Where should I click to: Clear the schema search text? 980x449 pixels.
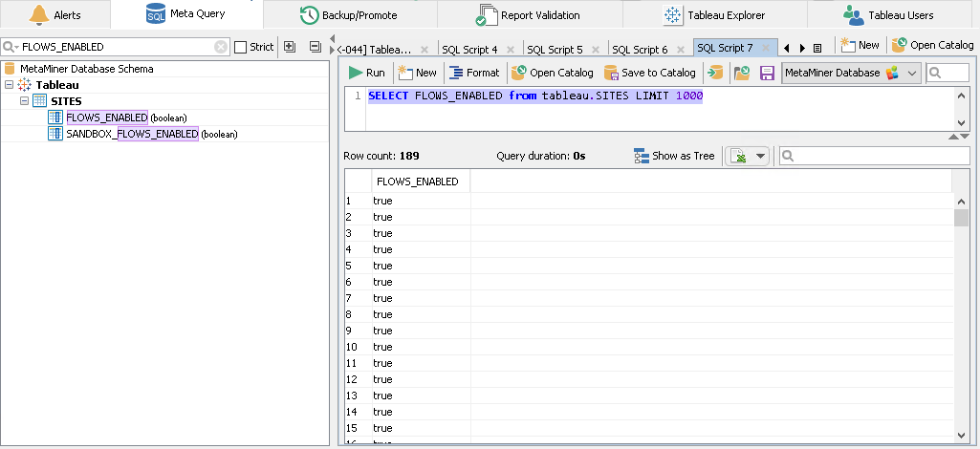tap(221, 47)
